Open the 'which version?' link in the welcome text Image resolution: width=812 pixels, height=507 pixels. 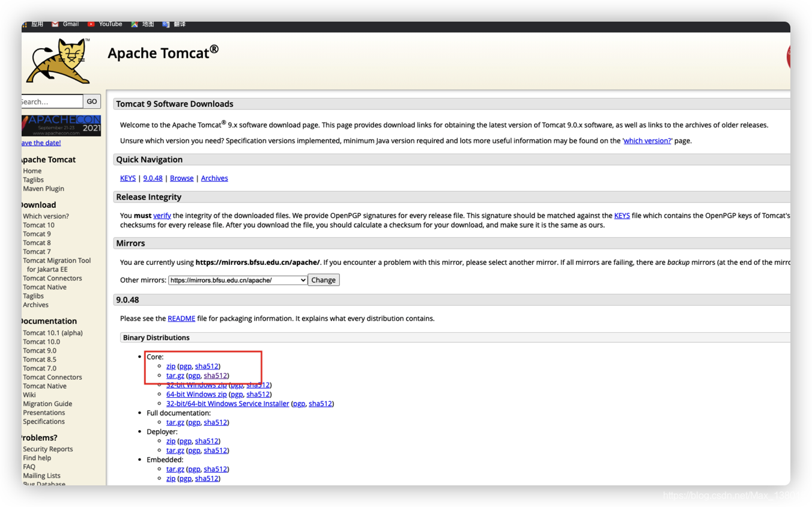click(x=647, y=141)
